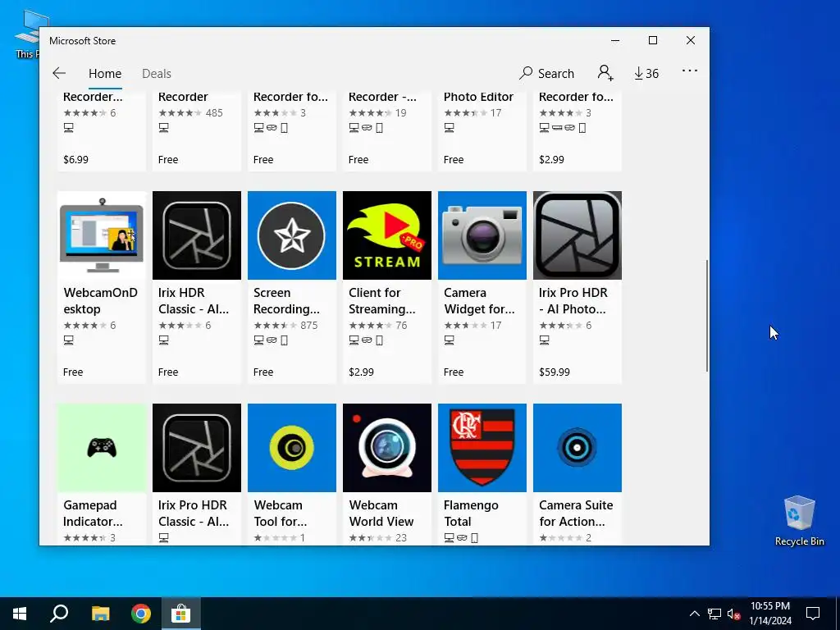The width and height of the screenshot is (840, 630).
Task: Open the taskbar clock showing 10:55 PM
Action: (769, 614)
